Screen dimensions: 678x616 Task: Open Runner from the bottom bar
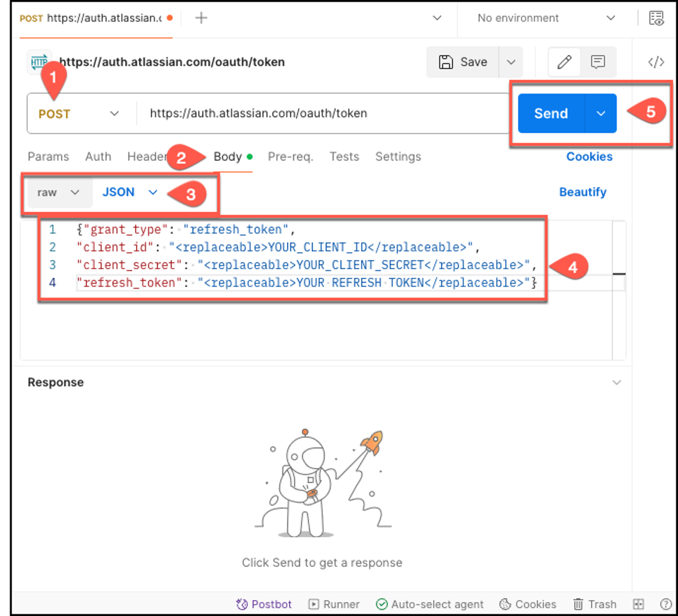coord(334,604)
